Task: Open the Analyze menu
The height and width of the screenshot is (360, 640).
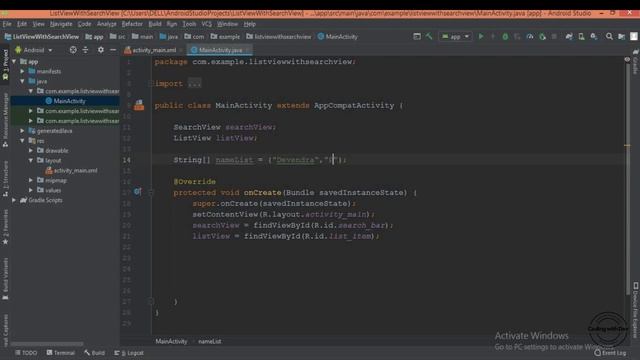Action: point(107,24)
